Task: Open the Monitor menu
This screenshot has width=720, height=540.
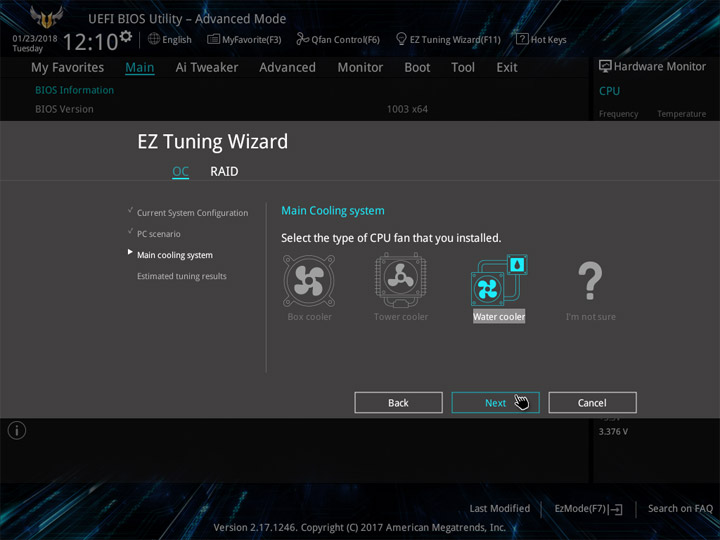Action: point(360,68)
